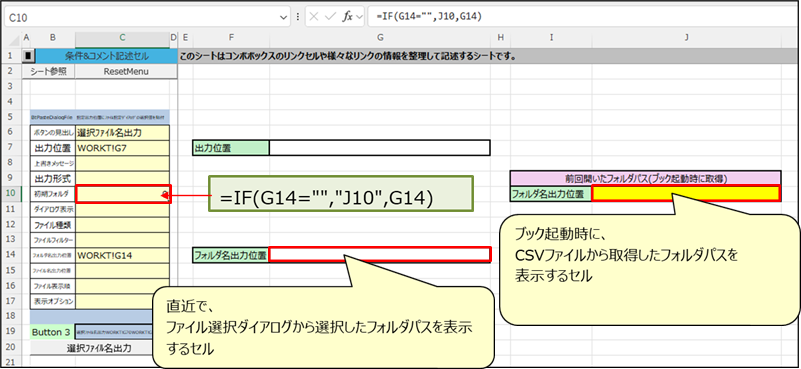Select row 21 header

[x=11, y=362]
